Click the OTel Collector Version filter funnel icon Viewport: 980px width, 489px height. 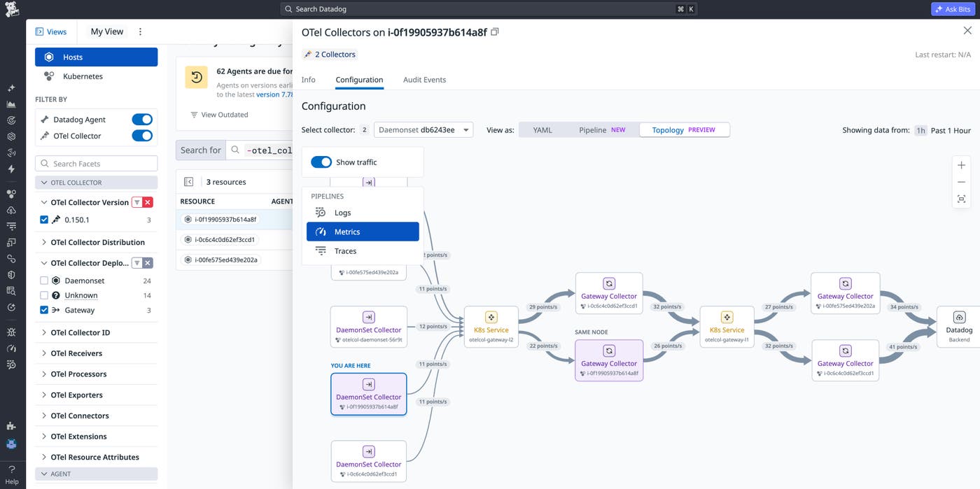[x=137, y=202]
